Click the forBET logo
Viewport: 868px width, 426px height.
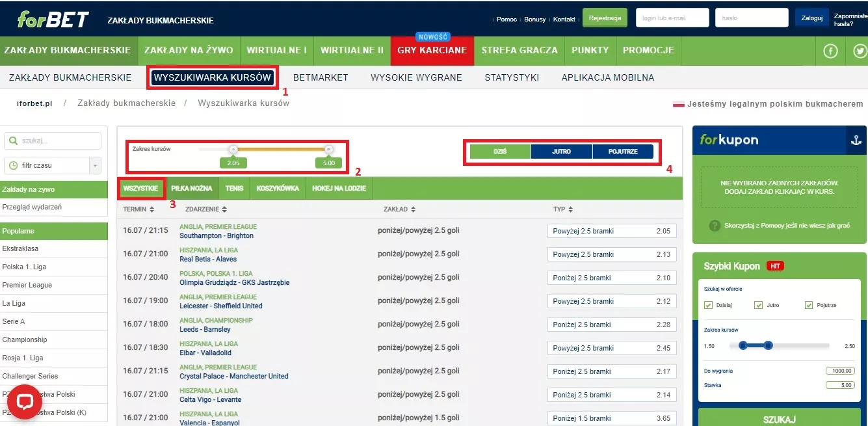[x=53, y=19]
